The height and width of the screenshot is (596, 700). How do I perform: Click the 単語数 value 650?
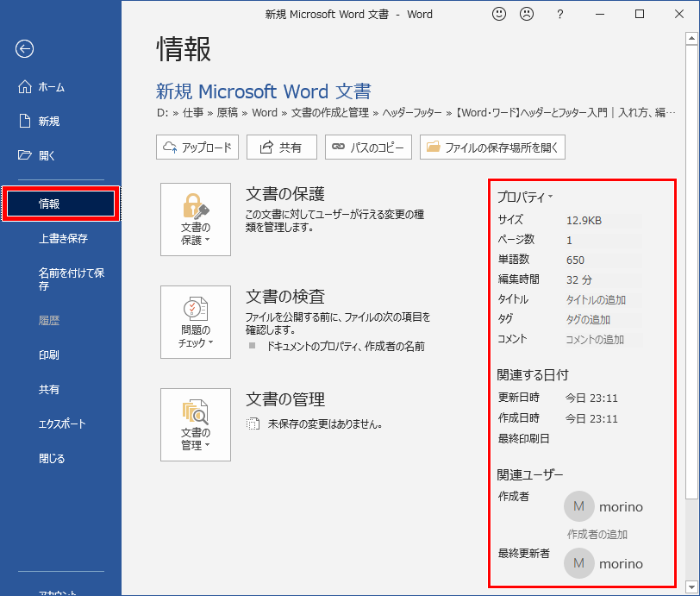[576, 260]
